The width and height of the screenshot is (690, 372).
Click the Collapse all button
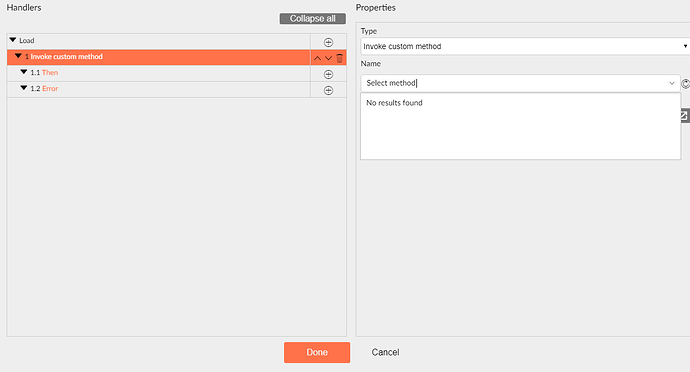coord(312,18)
